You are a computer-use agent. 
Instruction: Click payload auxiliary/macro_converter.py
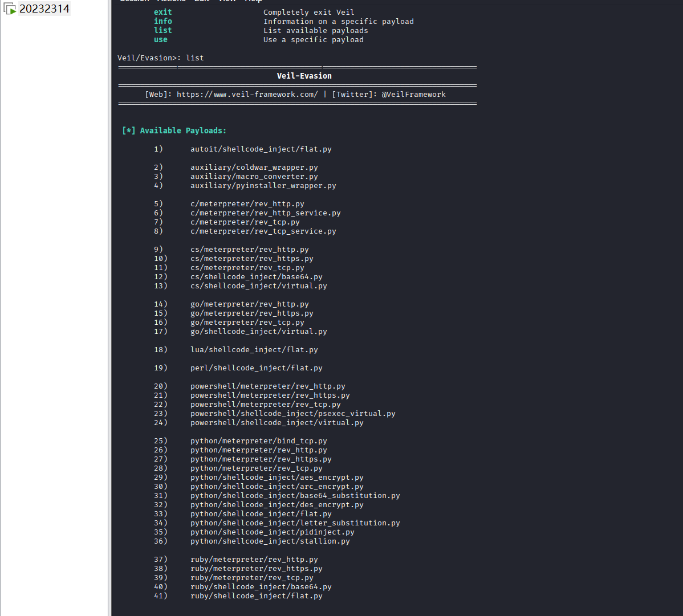pos(254,176)
